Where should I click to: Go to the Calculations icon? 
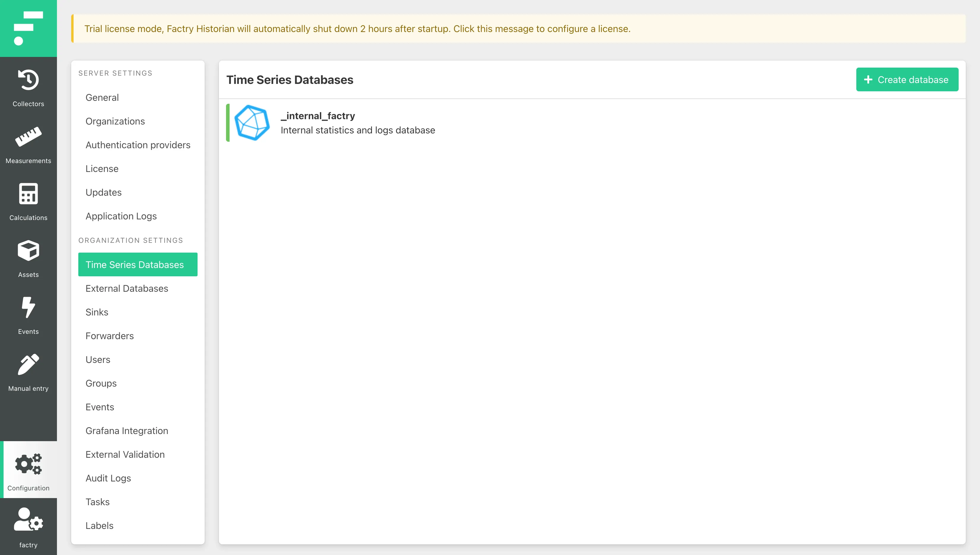click(28, 194)
